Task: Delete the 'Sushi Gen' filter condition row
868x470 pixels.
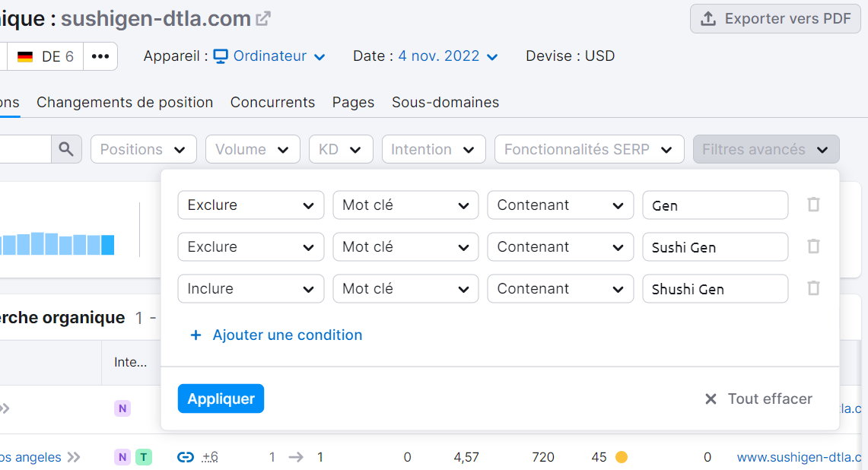Action: (x=813, y=246)
